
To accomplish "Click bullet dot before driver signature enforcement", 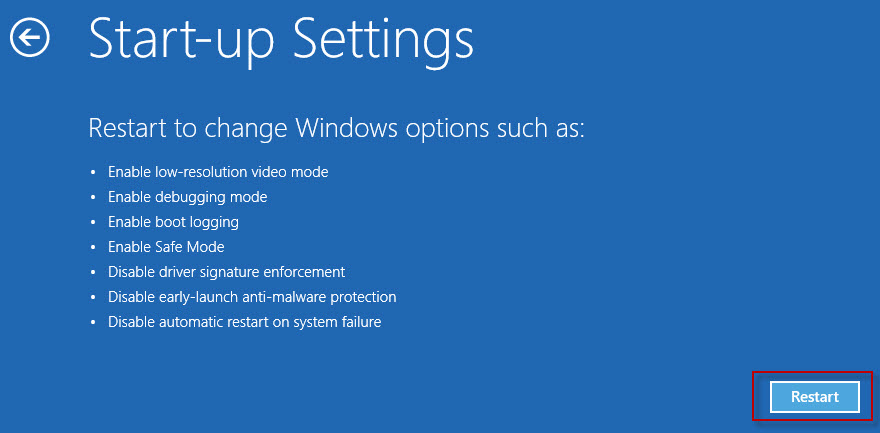I will point(93,273).
